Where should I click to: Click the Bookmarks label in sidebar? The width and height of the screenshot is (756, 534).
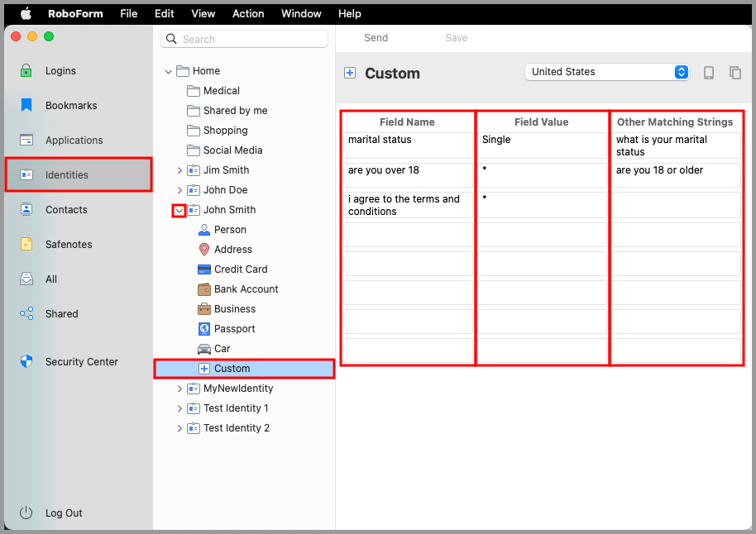[x=71, y=105]
